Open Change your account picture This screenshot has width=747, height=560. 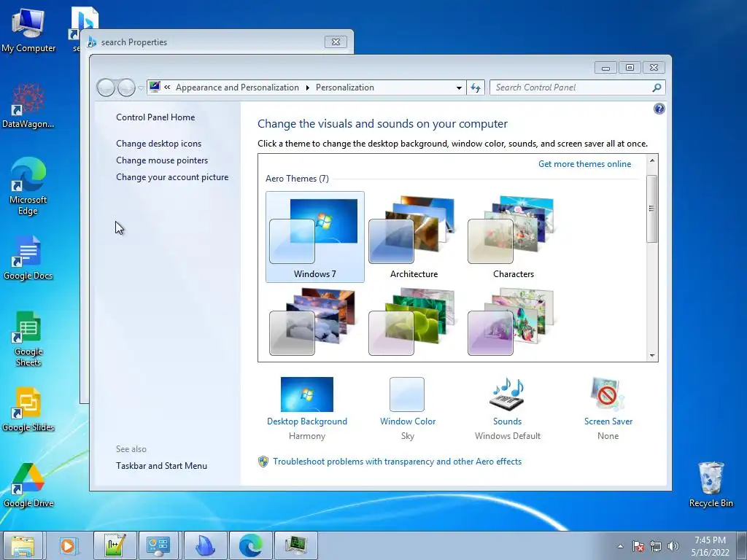[x=172, y=177]
